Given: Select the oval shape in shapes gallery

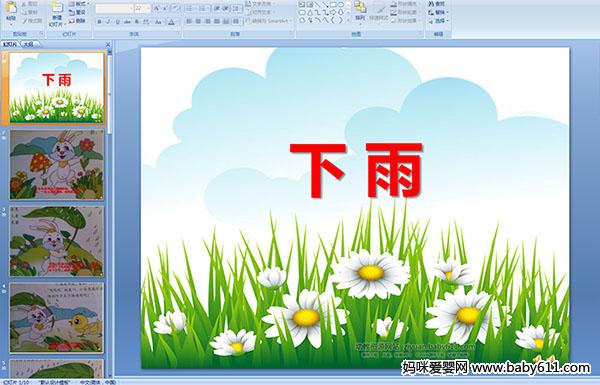Looking at the screenshot, I should 341,5.
